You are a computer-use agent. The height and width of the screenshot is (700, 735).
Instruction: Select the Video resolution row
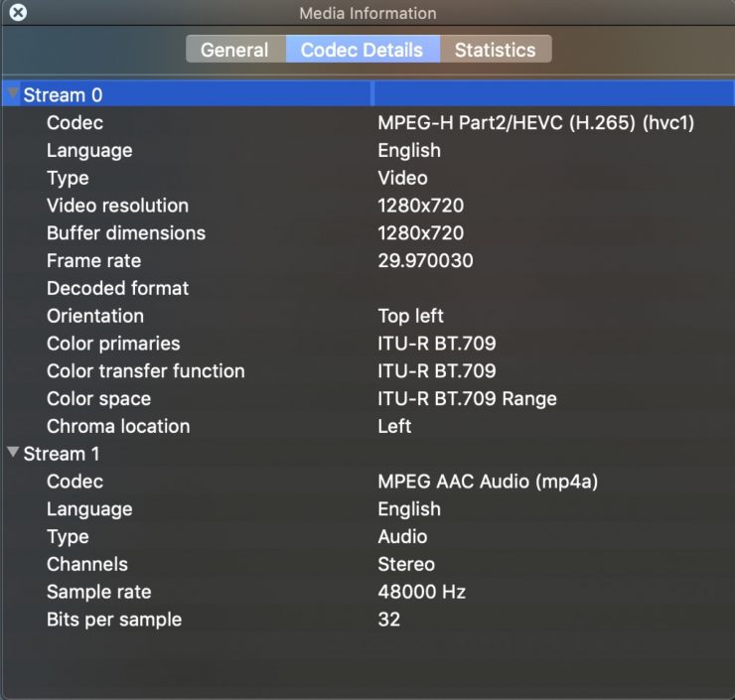tap(117, 206)
